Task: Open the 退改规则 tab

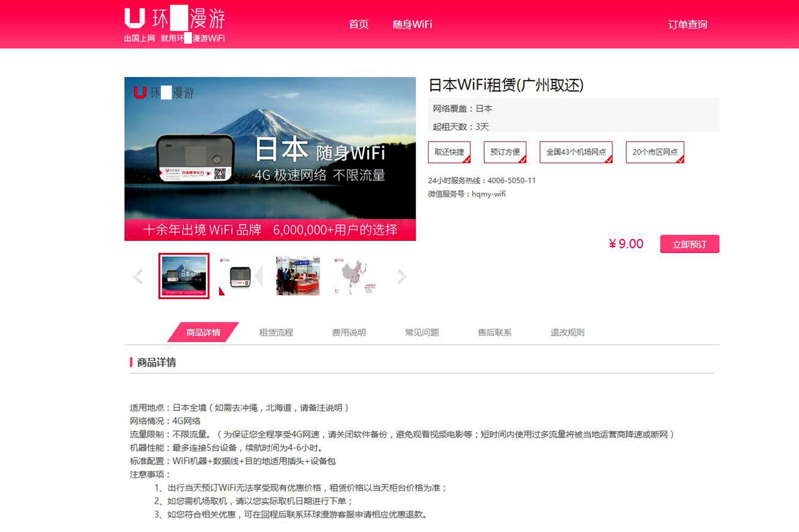Action: 567,332
